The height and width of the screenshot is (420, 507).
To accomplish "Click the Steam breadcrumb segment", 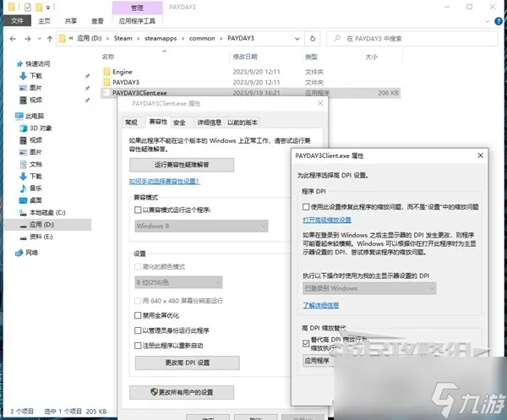I will tap(123, 38).
